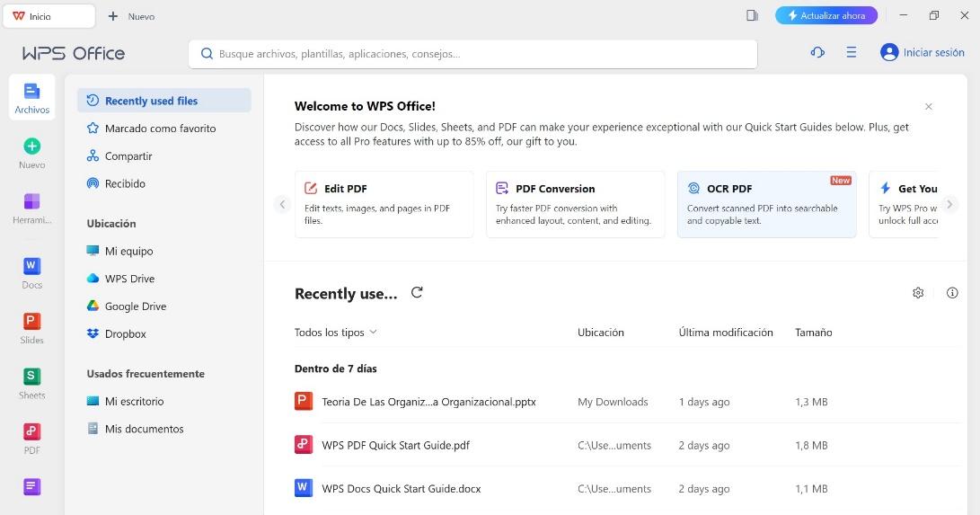Open the Google Drive location

coord(163,306)
